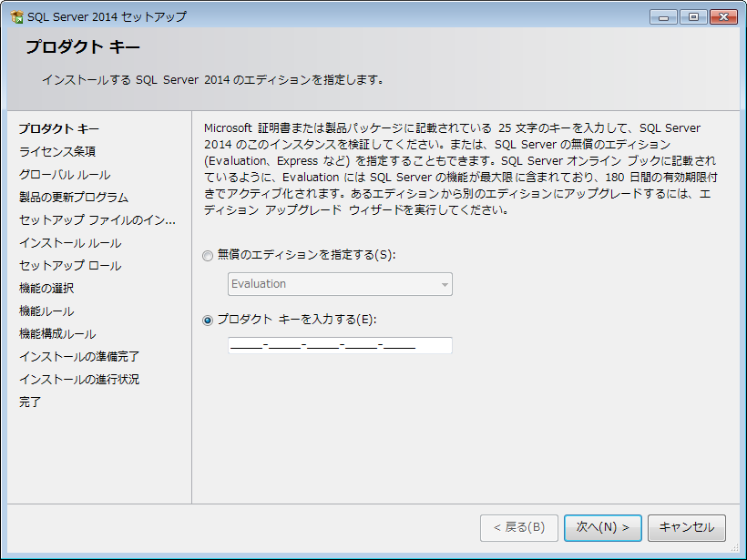Click the < 戻る(B) button
Screen dimensions: 747x560
[x=519, y=527]
